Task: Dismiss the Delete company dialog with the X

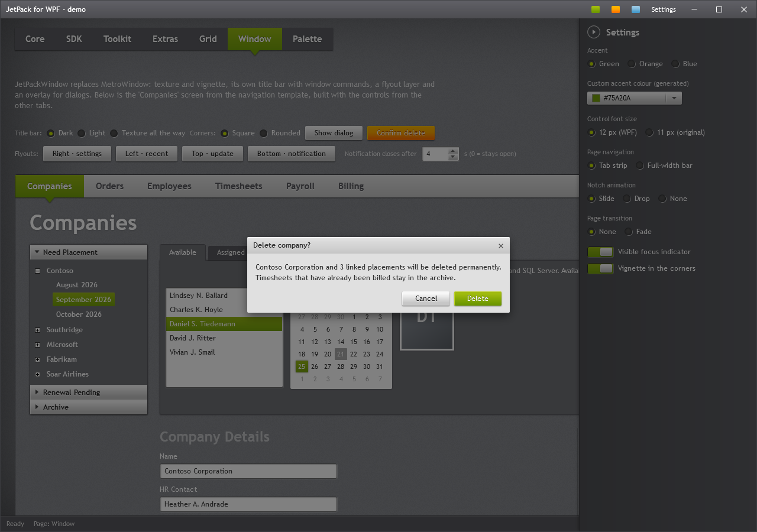Action: pyautogui.click(x=501, y=246)
